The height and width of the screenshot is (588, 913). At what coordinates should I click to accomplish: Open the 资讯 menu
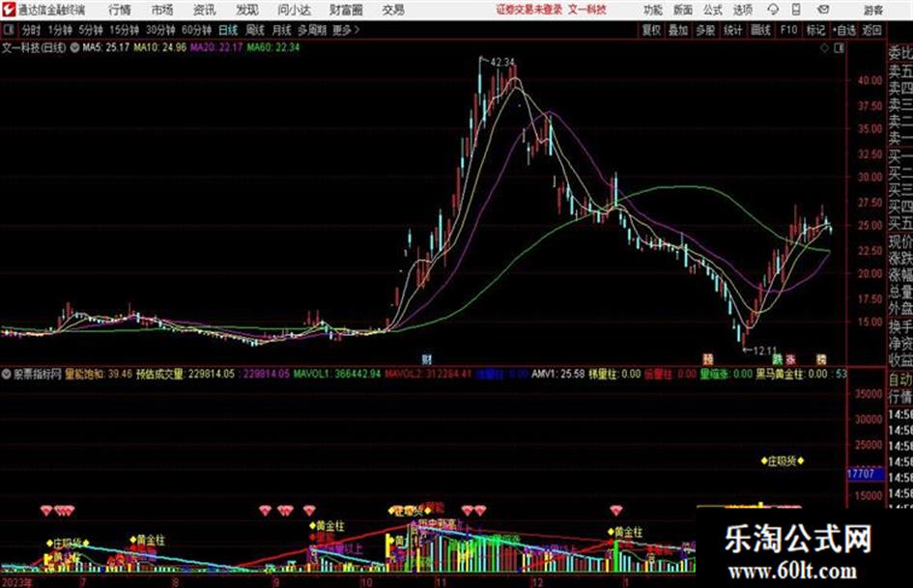click(x=205, y=10)
